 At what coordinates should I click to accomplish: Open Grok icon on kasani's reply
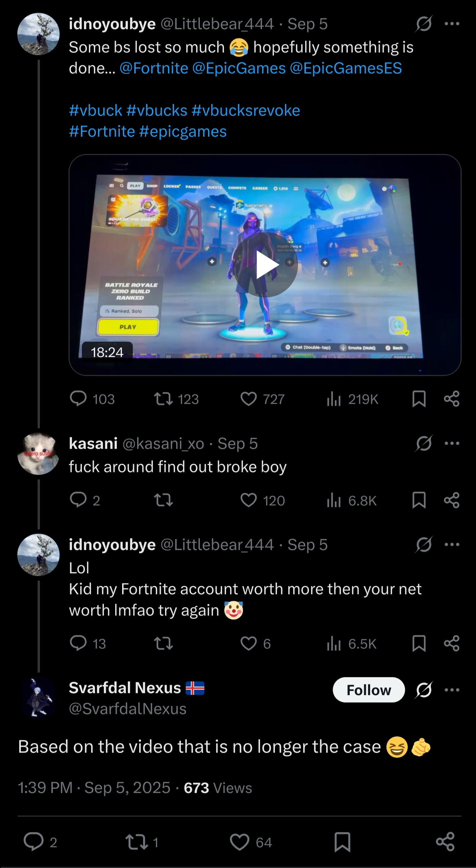(423, 443)
